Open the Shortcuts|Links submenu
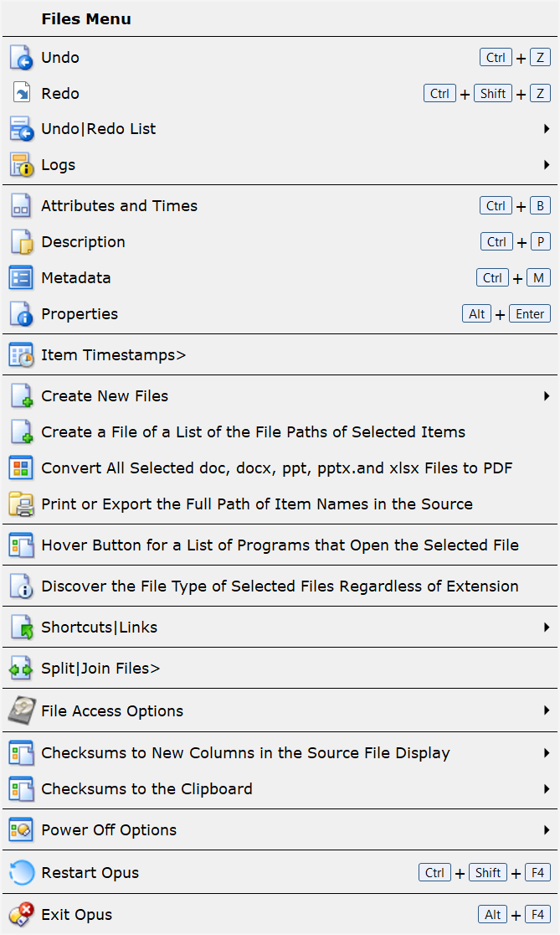This screenshot has height=935, width=560. coord(280,628)
